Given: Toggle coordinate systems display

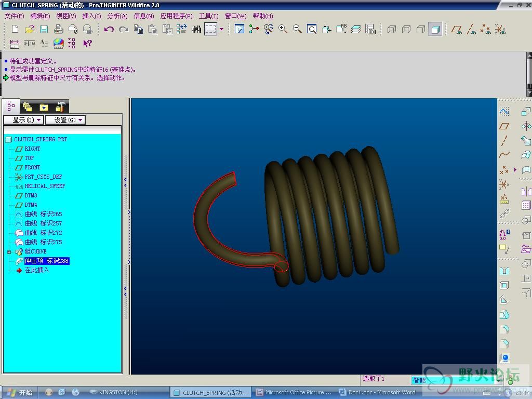Looking at the screenshot, I should coord(500,29).
